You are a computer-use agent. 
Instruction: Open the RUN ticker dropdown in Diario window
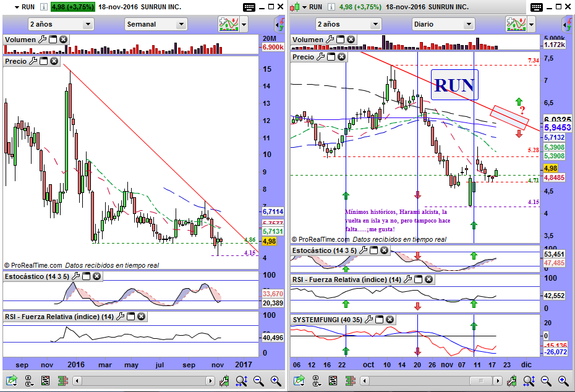coord(304,7)
